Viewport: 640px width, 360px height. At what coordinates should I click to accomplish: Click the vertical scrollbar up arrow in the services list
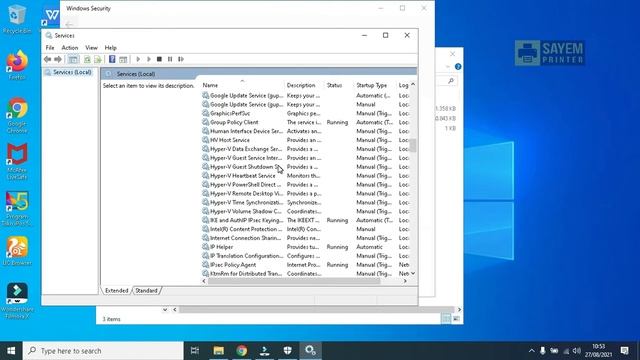(x=413, y=84)
